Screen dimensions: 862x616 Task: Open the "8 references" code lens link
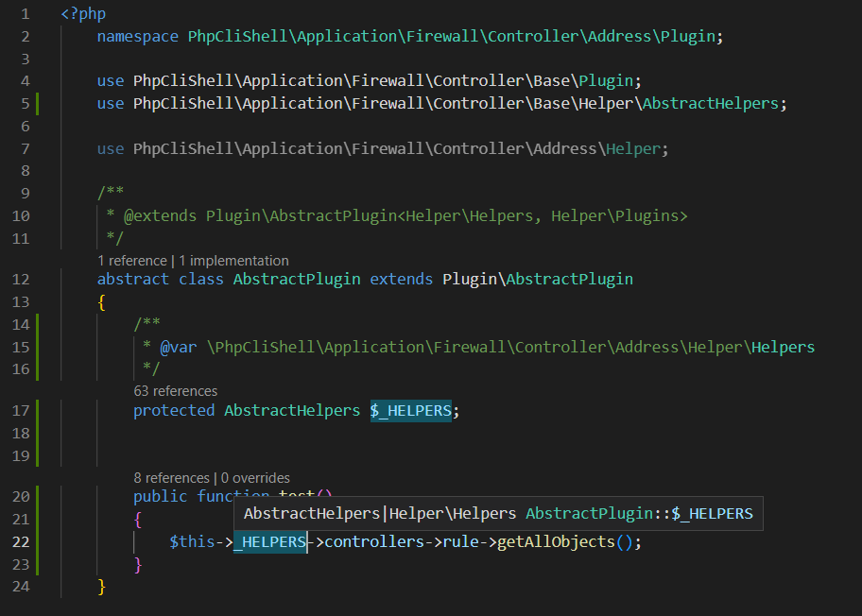171,477
